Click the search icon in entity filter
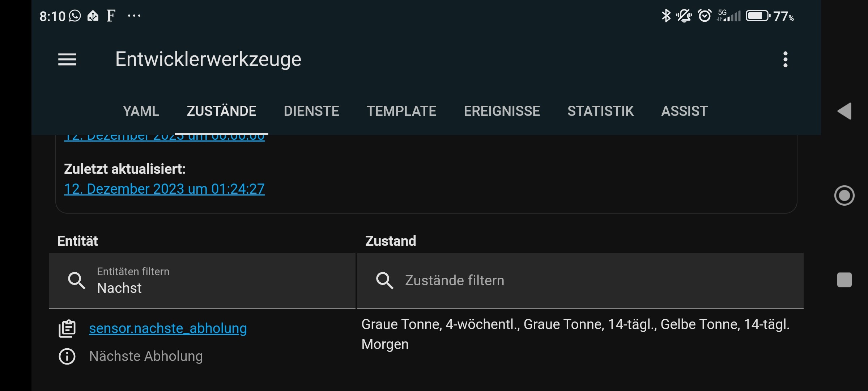Image resolution: width=868 pixels, height=391 pixels. point(77,281)
